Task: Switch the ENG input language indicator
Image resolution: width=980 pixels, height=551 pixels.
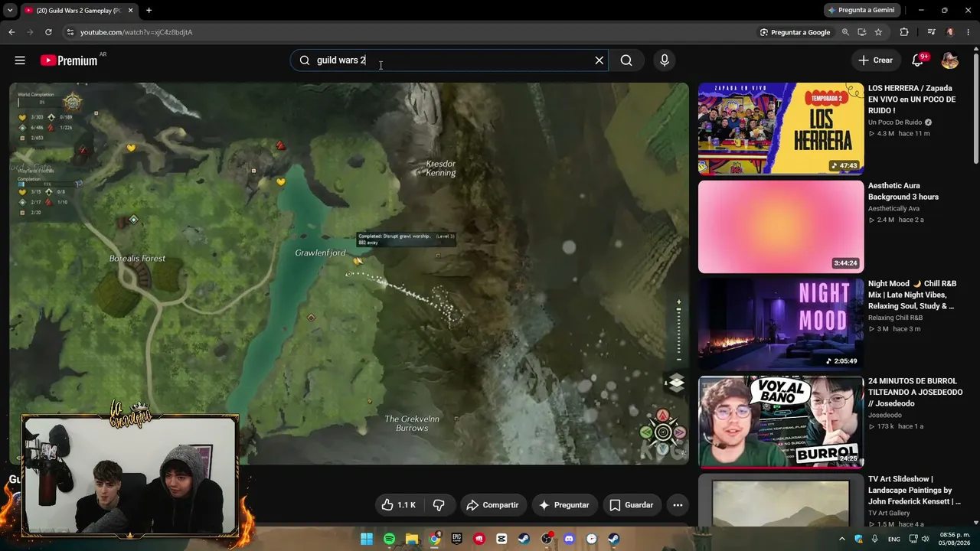Action: pyautogui.click(x=893, y=539)
